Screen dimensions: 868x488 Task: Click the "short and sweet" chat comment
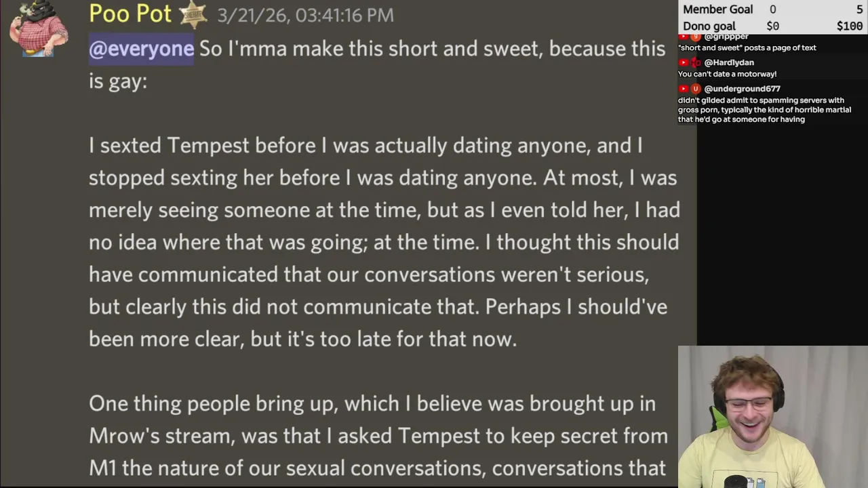click(x=747, y=48)
